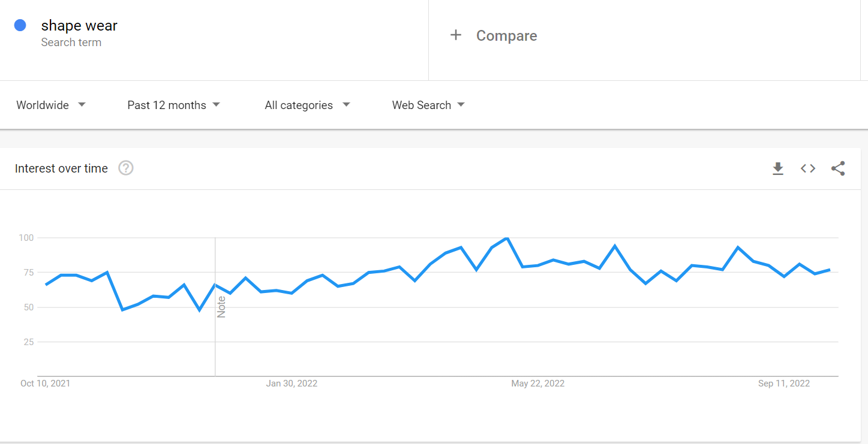
Task: Open the embed code icon
Action: (808, 168)
